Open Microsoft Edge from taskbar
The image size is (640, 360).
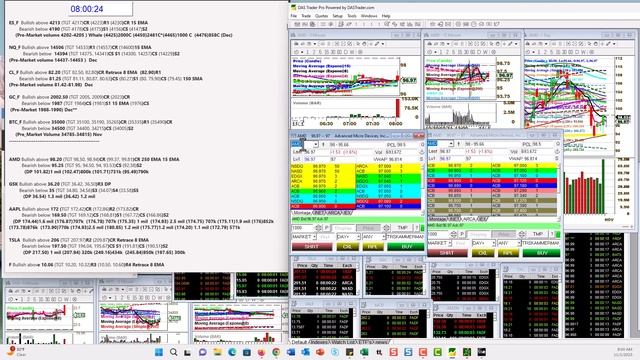(x=232, y=352)
